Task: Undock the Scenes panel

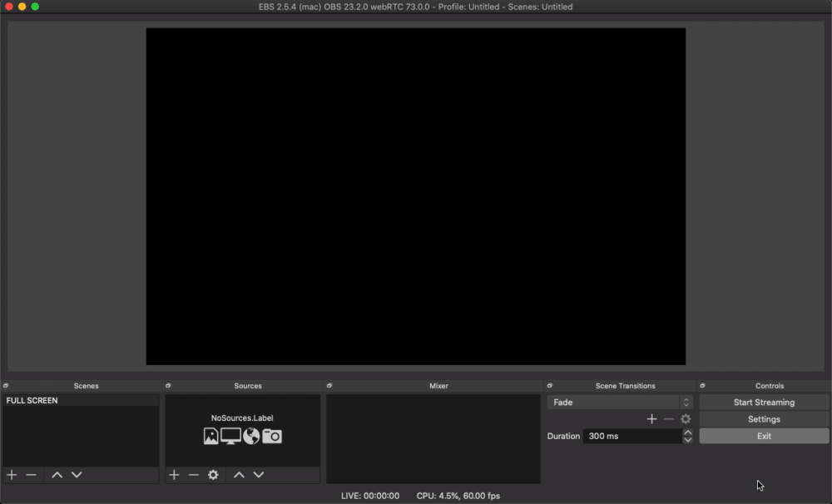Action: tap(6, 386)
